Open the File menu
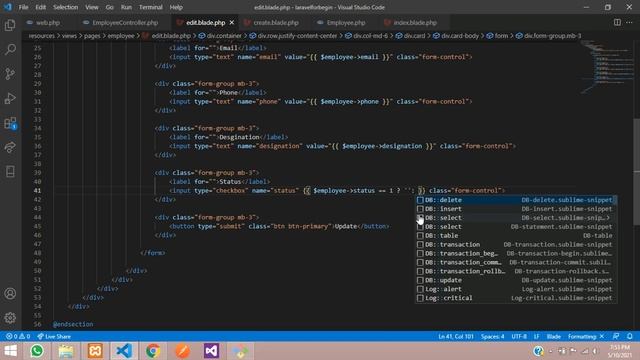This screenshot has width=640, height=360. click(x=23, y=7)
